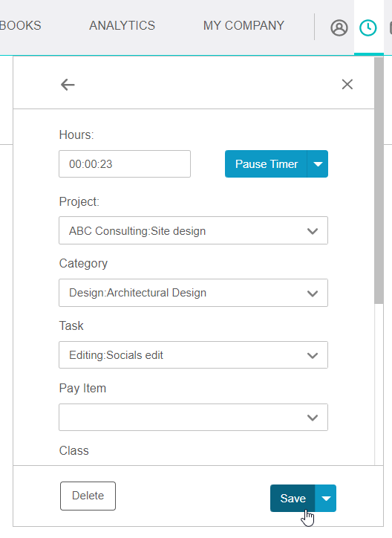Screen dimensions: 392x538
Task: Expand the Pause Timer arrow options
Action: pyautogui.click(x=318, y=163)
